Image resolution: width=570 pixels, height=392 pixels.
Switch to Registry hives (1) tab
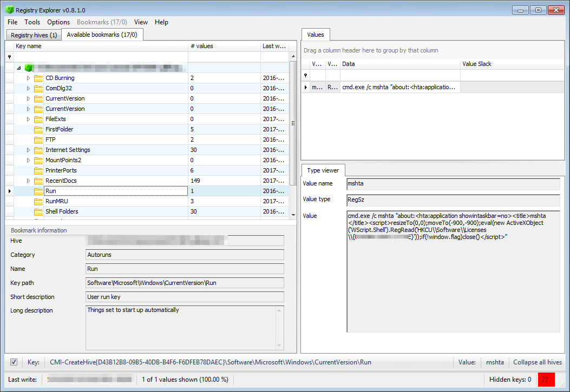(34, 35)
